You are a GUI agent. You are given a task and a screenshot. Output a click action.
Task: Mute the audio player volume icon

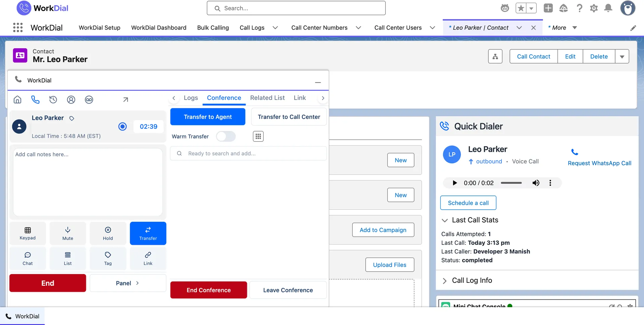pyautogui.click(x=536, y=183)
